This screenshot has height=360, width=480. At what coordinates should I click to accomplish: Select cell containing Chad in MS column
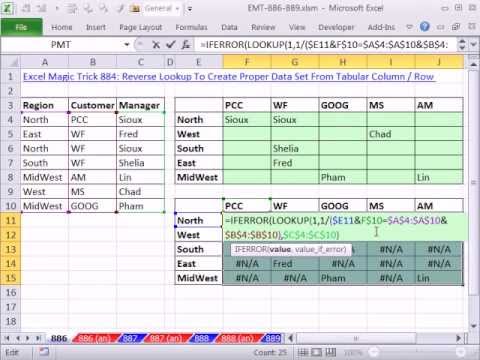tap(391, 134)
